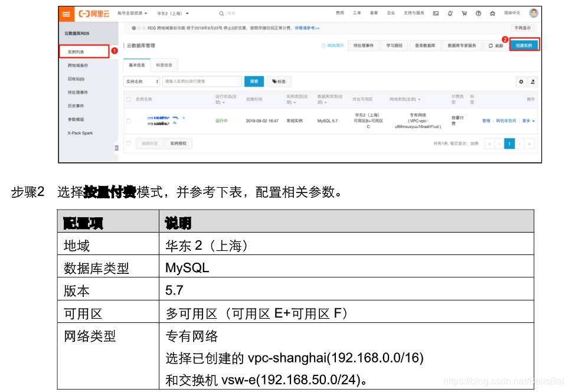This screenshot has height=392, width=569.
Task: Click the 刷新 refresh button
Action: coord(496,45)
